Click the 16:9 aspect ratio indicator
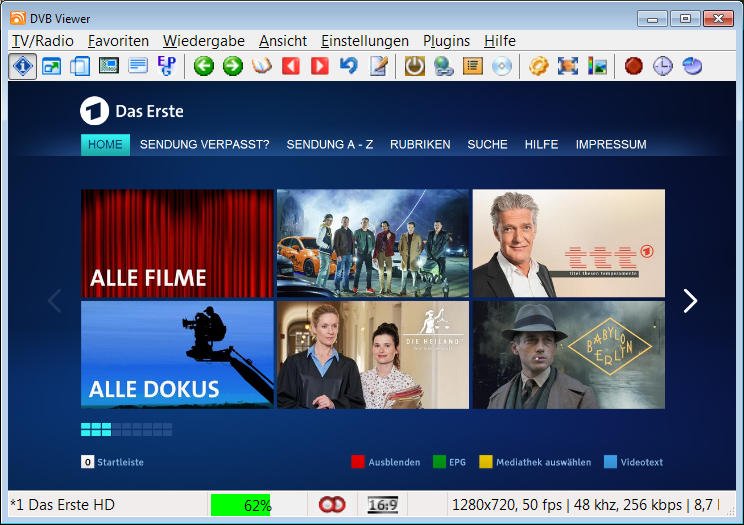 (x=383, y=505)
